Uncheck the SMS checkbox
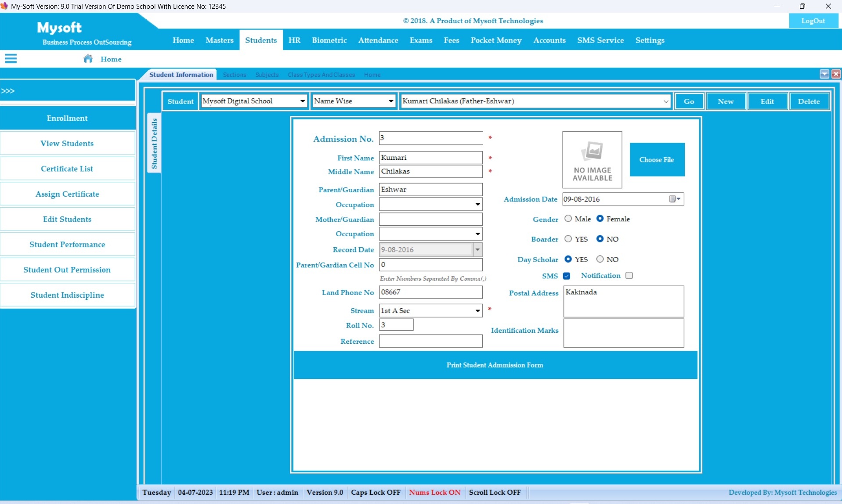842x504 pixels. [567, 276]
